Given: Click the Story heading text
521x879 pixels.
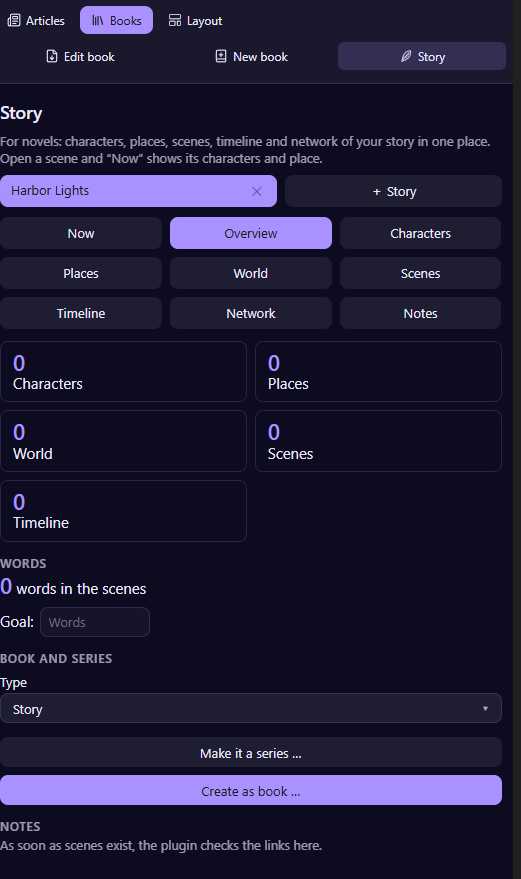Looking at the screenshot, I should pyautogui.click(x=21, y=113).
